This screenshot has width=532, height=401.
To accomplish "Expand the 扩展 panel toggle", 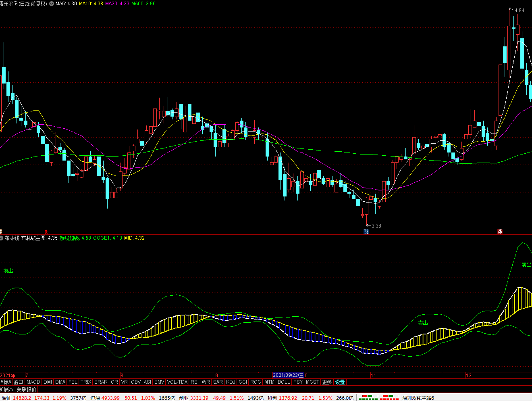I will coord(7,389).
